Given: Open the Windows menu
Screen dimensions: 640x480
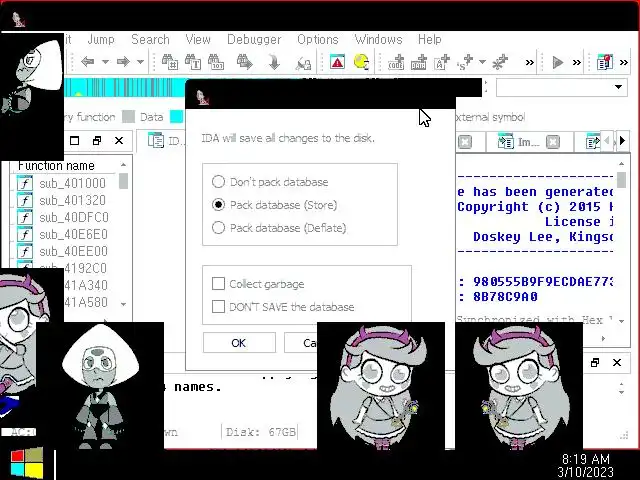Looking at the screenshot, I should click(x=378, y=39).
